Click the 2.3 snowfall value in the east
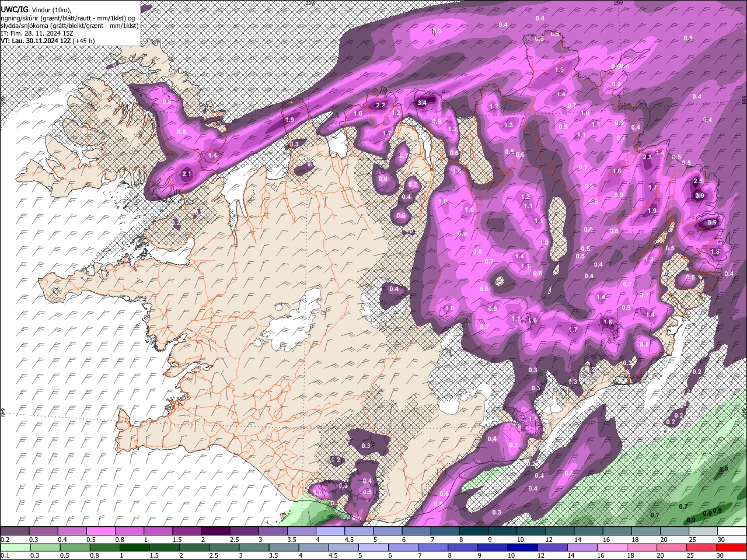The width and height of the screenshot is (747, 560). pyautogui.click(x=647, y=157)
